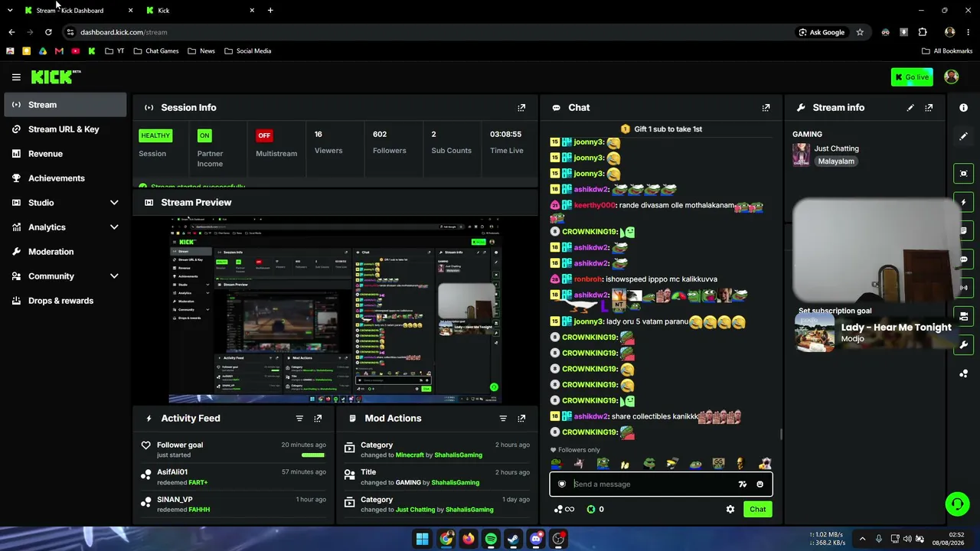Image resolution: width=980 pixels, height=551 pixels.
Task: Click the wrench icon in right toolbar
Action: (963, 345)
